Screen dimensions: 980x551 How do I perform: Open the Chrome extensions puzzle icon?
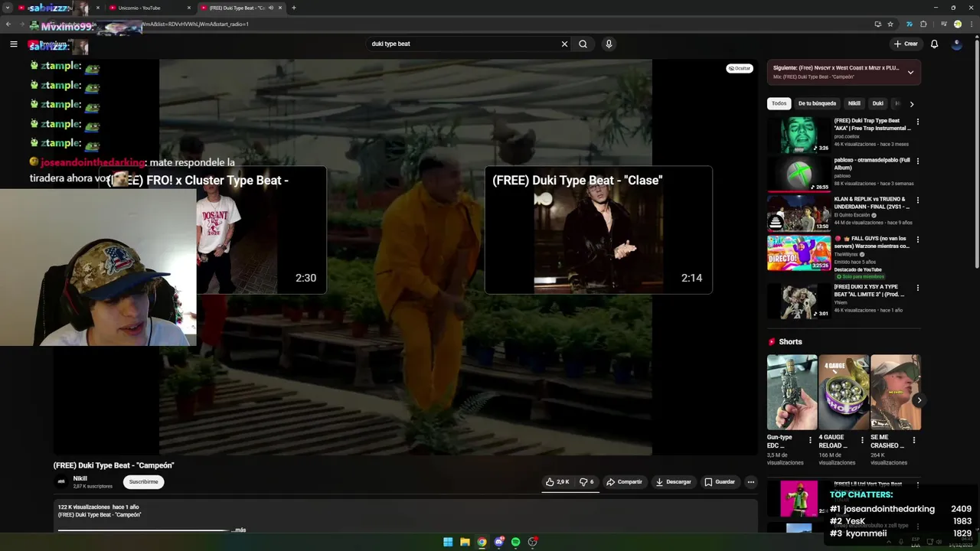point(923,24)
